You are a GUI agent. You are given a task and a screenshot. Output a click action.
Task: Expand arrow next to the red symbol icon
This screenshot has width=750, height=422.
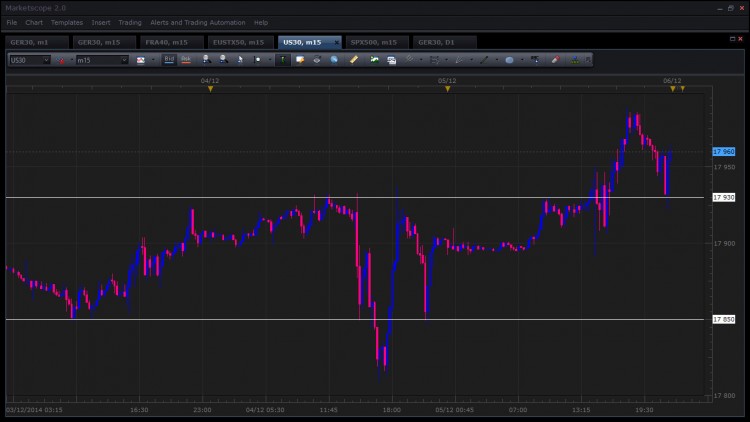(x=71, y=60)
